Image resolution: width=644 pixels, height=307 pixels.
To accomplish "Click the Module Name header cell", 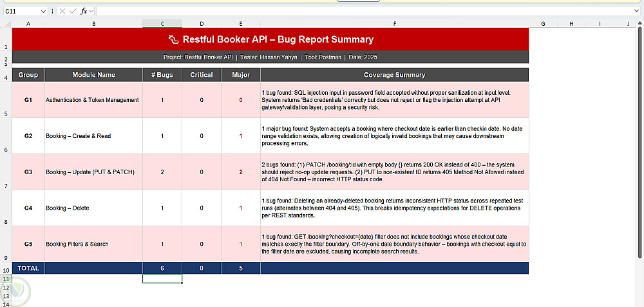I will coord(93,75).
